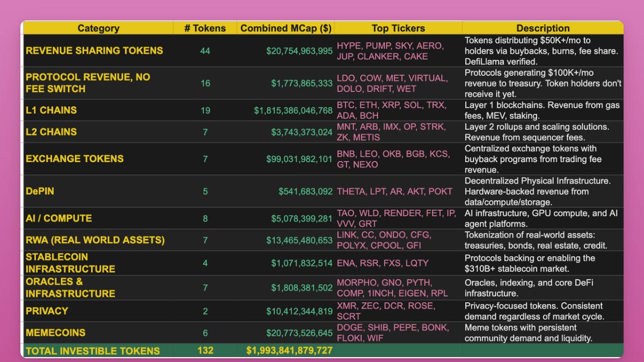
Task: Select the $20,773,526,645 market cap cell
Action: pyautogui.click(x=286, y=333)
